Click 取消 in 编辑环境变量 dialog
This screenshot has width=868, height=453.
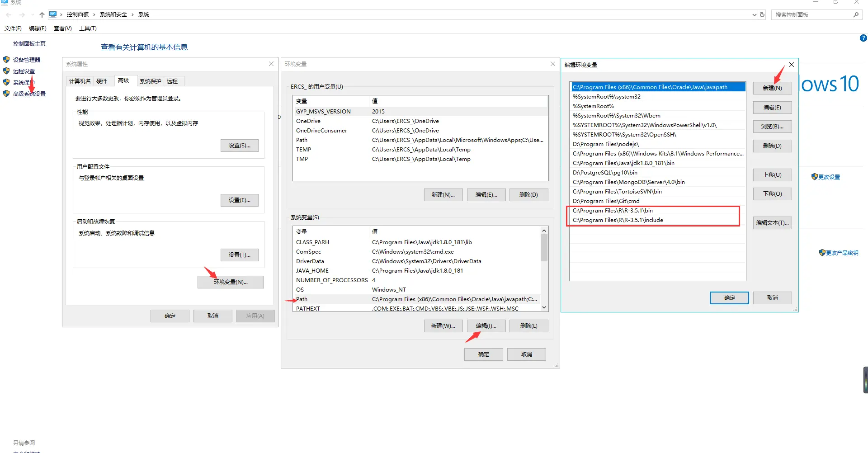point(773,298)
